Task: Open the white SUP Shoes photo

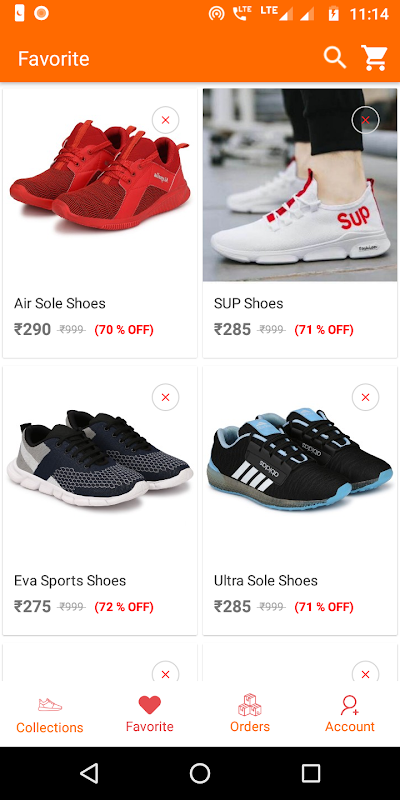Action: [300, 185]
